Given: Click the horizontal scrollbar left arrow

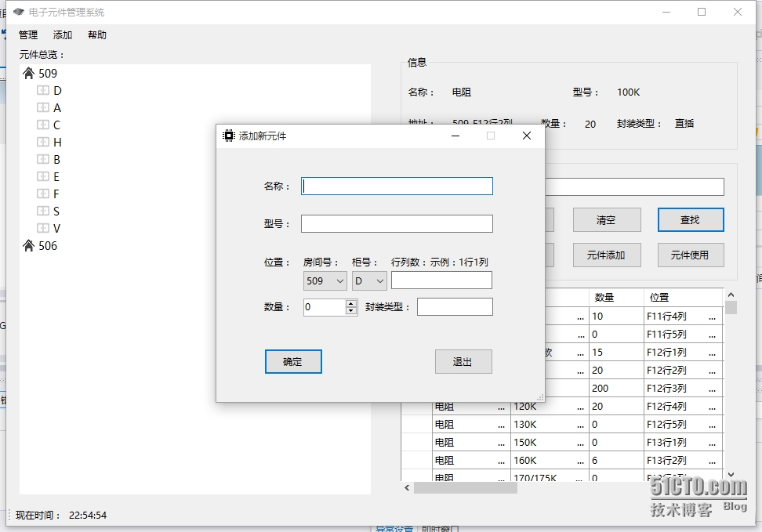Looking at the screenshot, I should click(407, 488).
